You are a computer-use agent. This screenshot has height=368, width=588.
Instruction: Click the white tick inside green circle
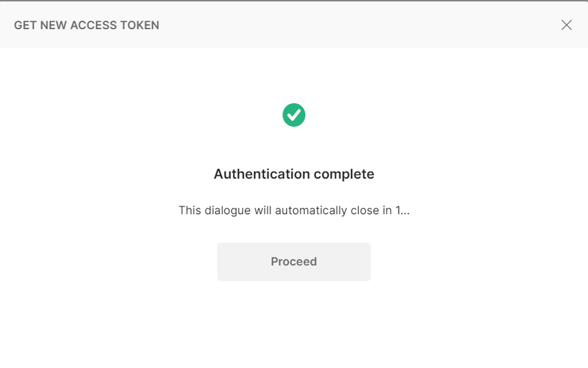click(293, 115)
